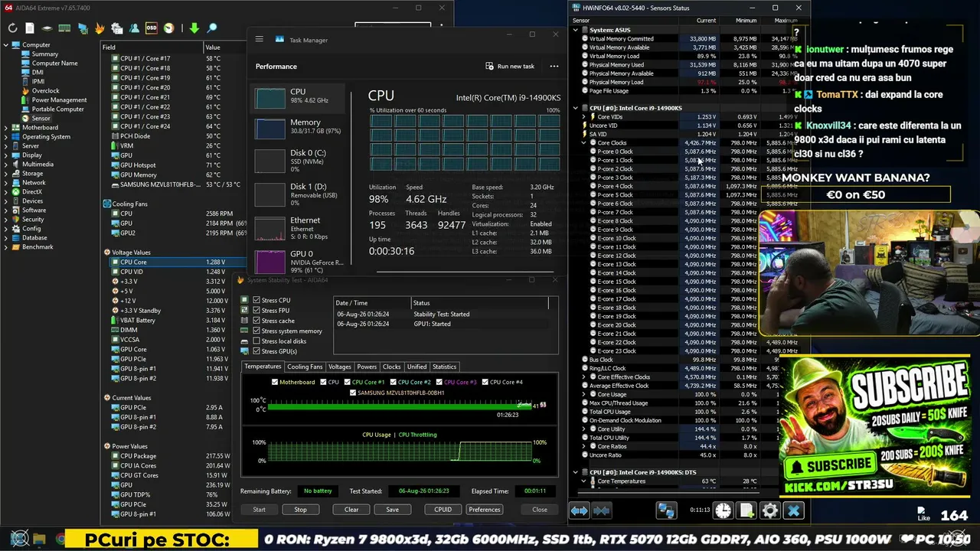The height and width of the screenshot is (551, 980).
Task: Open the AIDA64 flame stability test icon
Action: pos(100,28)
